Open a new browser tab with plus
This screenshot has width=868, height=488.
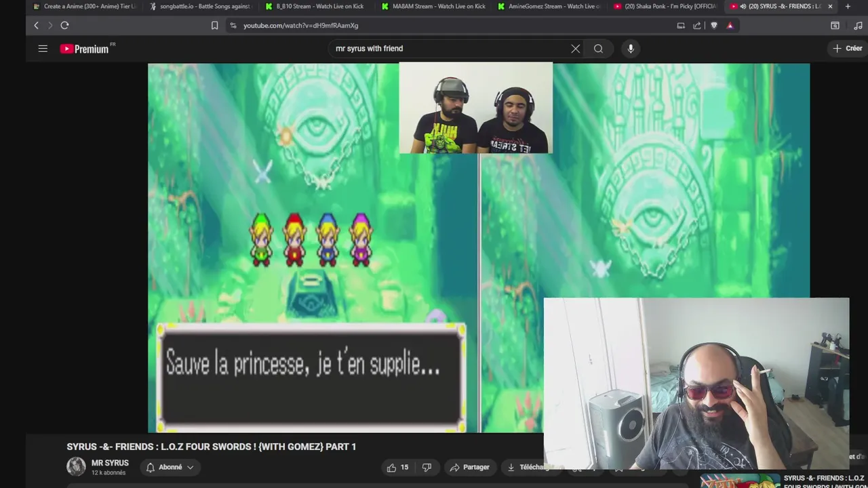click(848, 6)
